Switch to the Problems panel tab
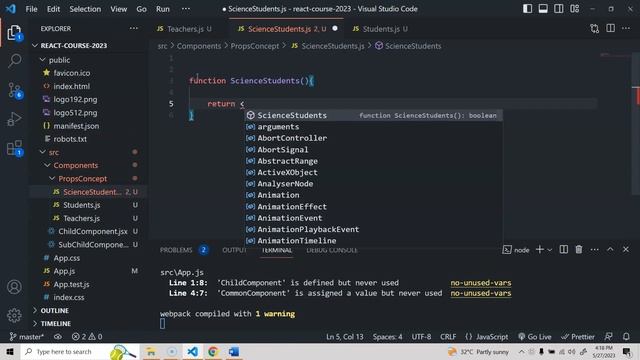The width and height of the screenshot is (640, 360). (176, 250)
